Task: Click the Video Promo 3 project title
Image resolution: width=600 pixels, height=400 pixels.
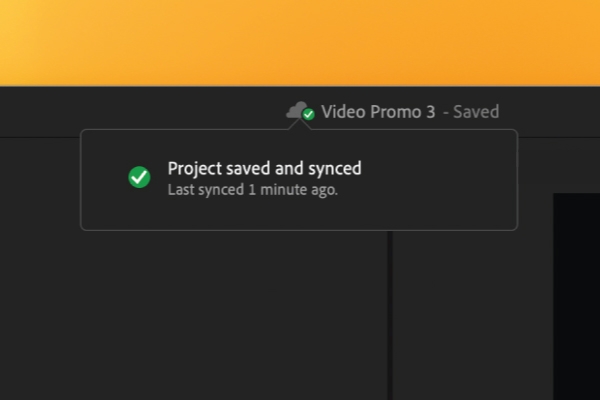Action: coord(378,112)
